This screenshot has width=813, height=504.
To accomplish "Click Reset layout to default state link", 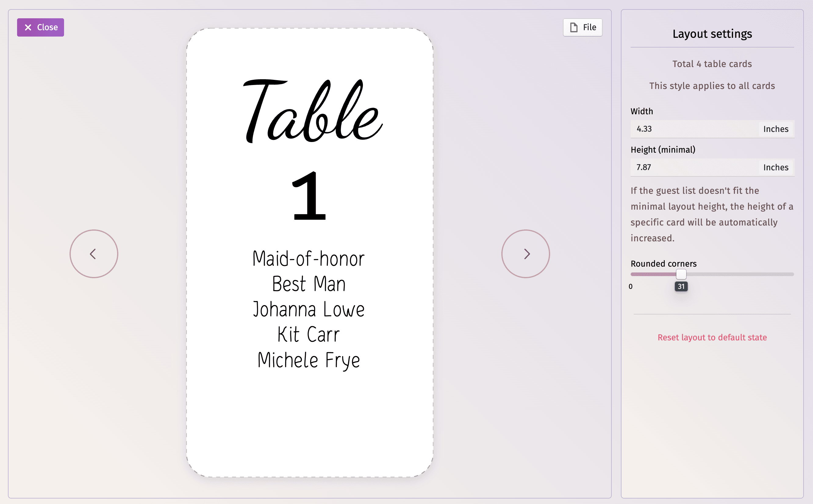I will [x=712, y=337].
